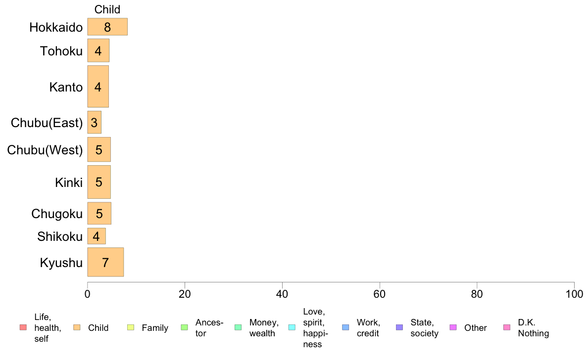The height and width of the screenshot is (364, 588).
Task: Select the Chubu(East) bar showing 3
Action: pyautogui.click(x=94, y=122)
